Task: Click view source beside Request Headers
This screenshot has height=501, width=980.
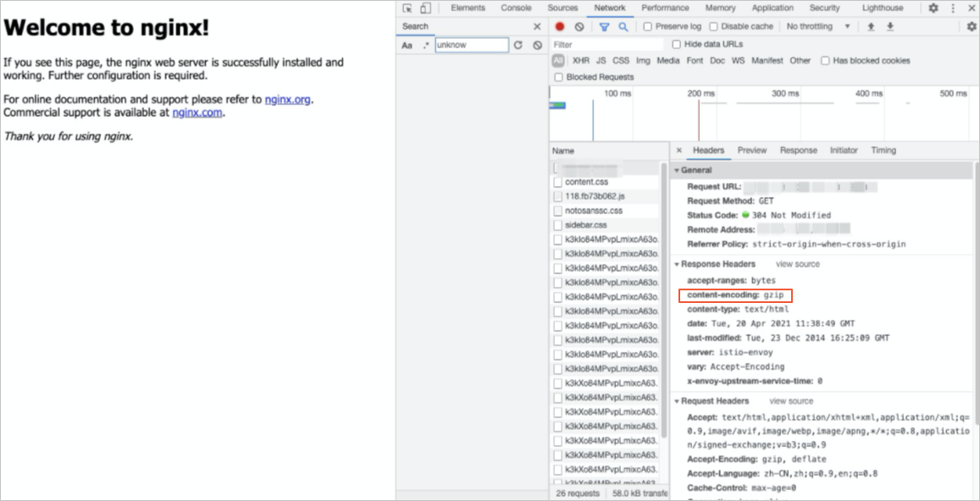Action: (x=791, y=402)
